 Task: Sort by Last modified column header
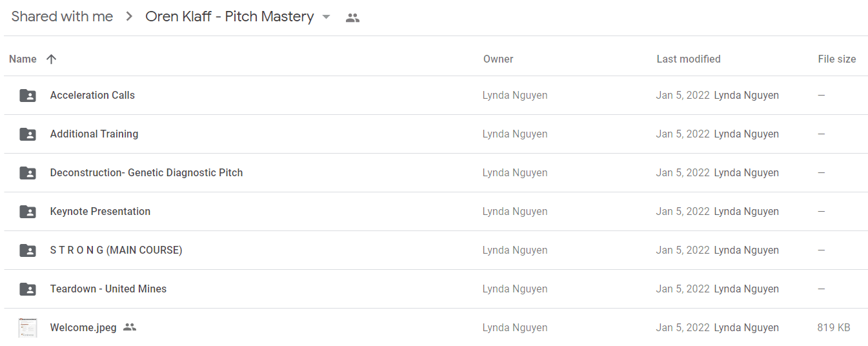(689, 59)
